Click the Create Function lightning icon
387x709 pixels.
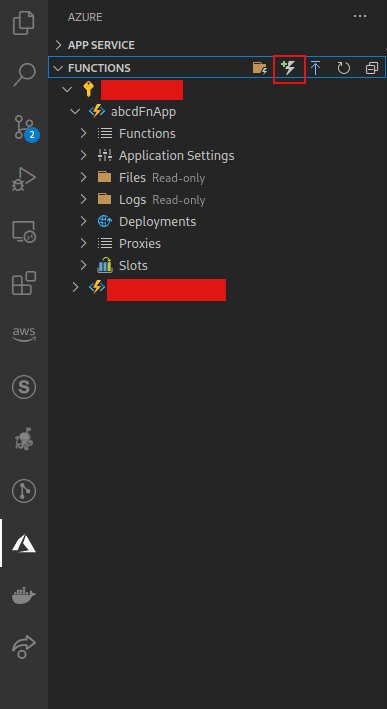(x=288, y=68)
